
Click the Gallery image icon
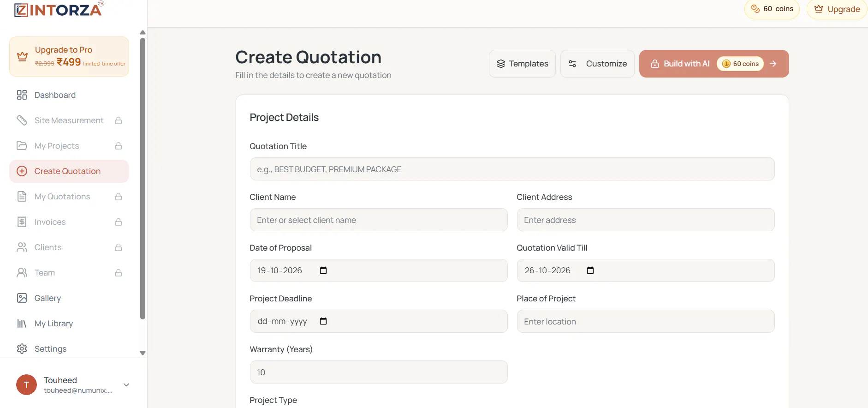pos(22,298)
